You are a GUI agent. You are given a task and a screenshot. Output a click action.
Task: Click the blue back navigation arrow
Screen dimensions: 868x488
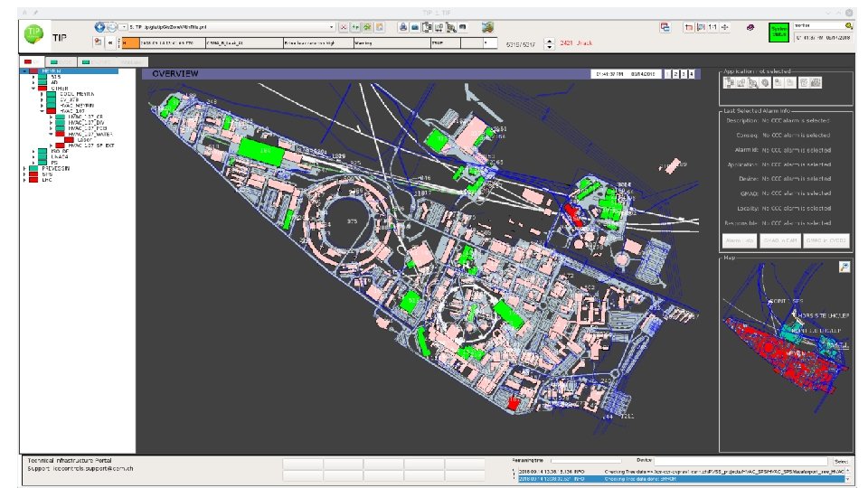click(100, 27)
